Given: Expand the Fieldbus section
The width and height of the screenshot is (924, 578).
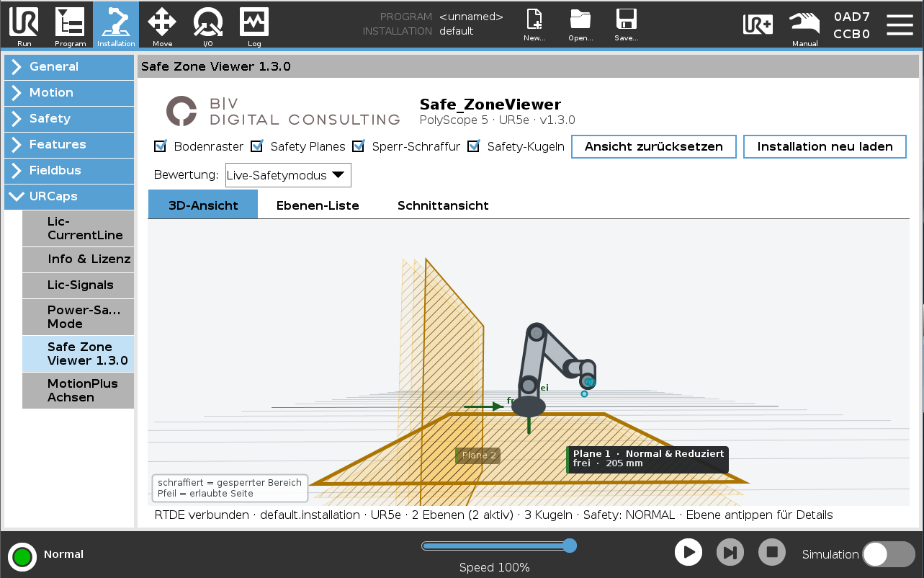Looking at the screenshot, I should (x=69, y=170).
